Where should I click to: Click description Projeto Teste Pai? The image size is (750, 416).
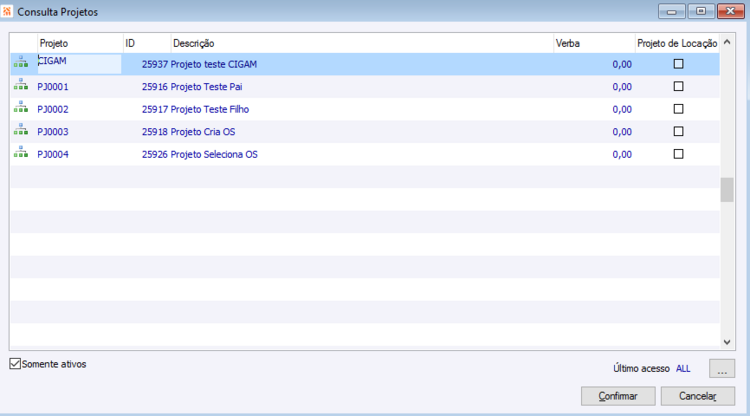pos(207,87)
